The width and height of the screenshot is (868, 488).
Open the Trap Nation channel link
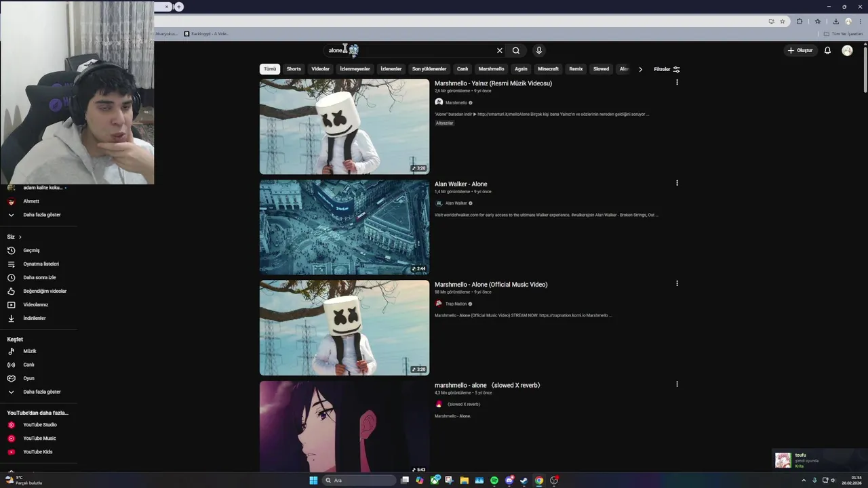[x=456, y=304]
